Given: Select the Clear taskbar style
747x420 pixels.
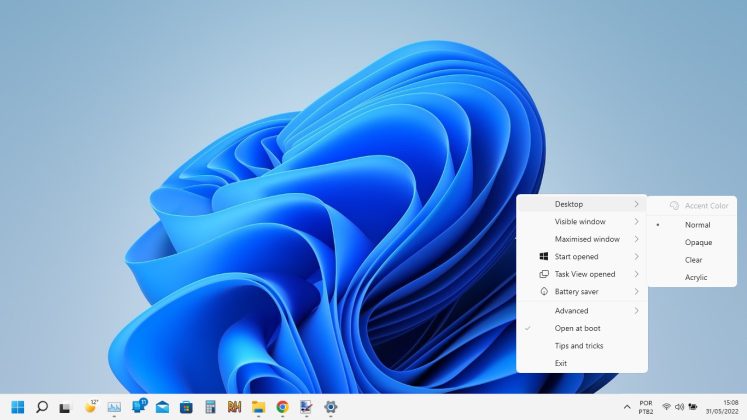Looking at the screenshot, I should [692, 260].
